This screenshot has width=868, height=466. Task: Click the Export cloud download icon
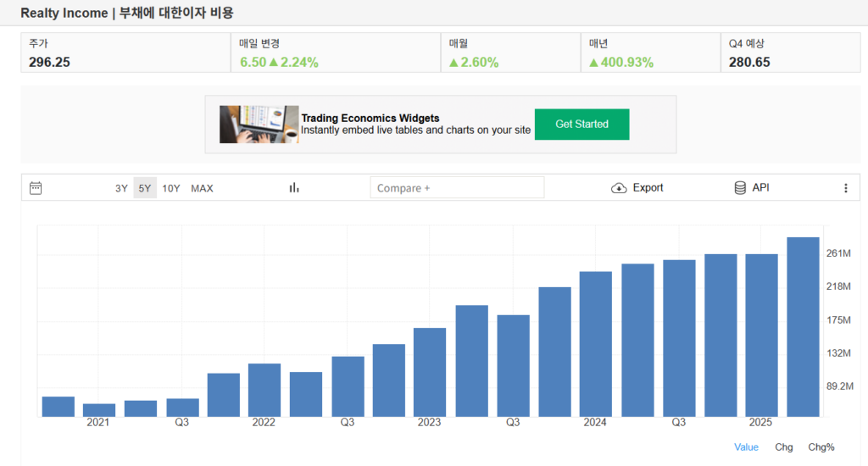point(619,188)
